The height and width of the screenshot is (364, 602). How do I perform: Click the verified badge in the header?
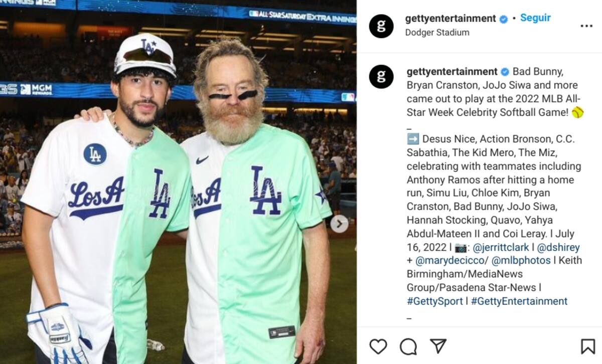pos(503,19)
